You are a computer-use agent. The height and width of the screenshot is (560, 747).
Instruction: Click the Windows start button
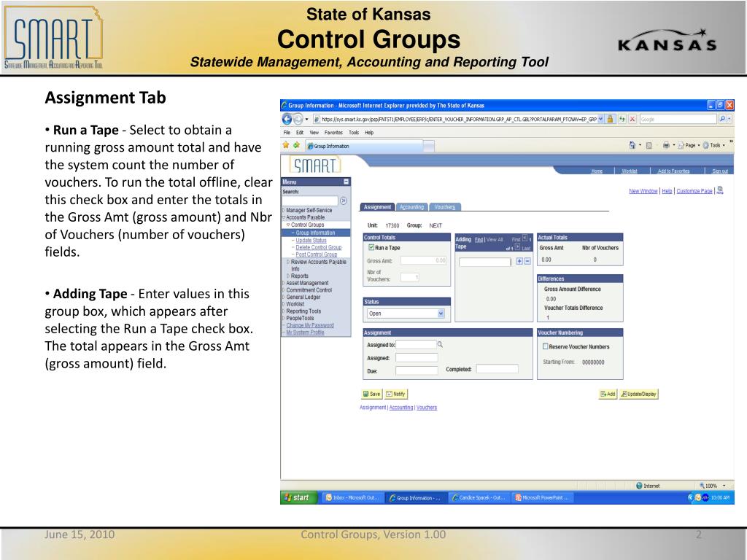[298, 497]
